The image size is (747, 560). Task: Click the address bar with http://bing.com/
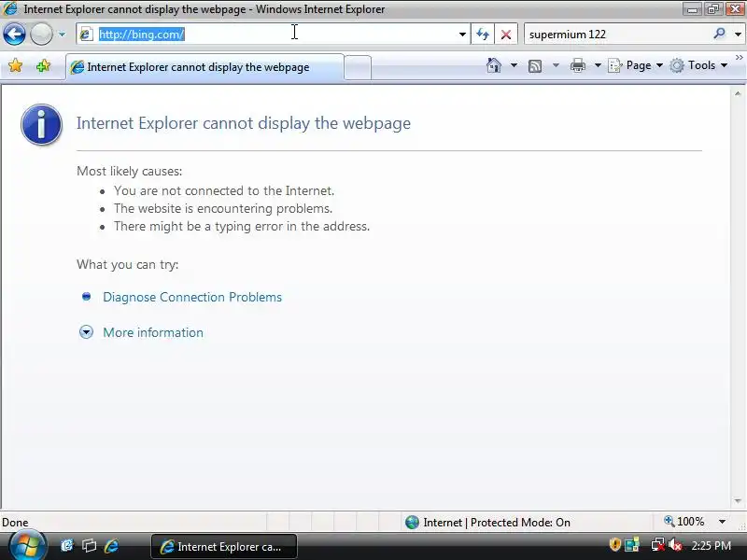coord(272,35)
